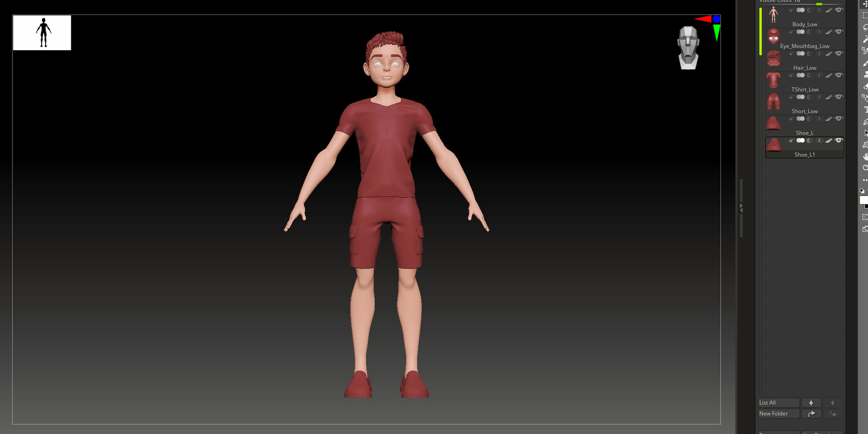868x434 pixels.
Task: Toggle polypaint brush icon on Short_Low
Action: point(829,97)
